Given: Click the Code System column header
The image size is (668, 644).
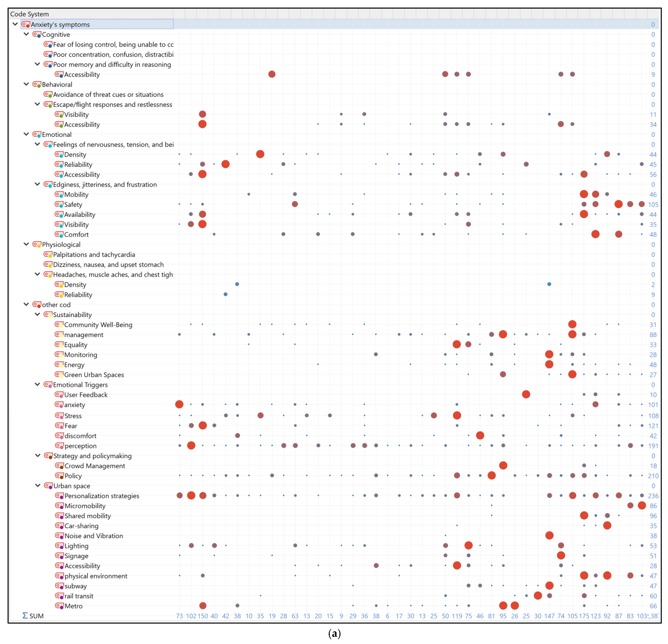Looking at the screenshot, I should tap(91, 14).
